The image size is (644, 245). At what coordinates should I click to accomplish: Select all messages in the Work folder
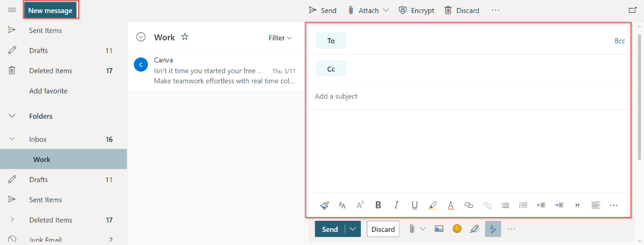click(x=141, y=37)
